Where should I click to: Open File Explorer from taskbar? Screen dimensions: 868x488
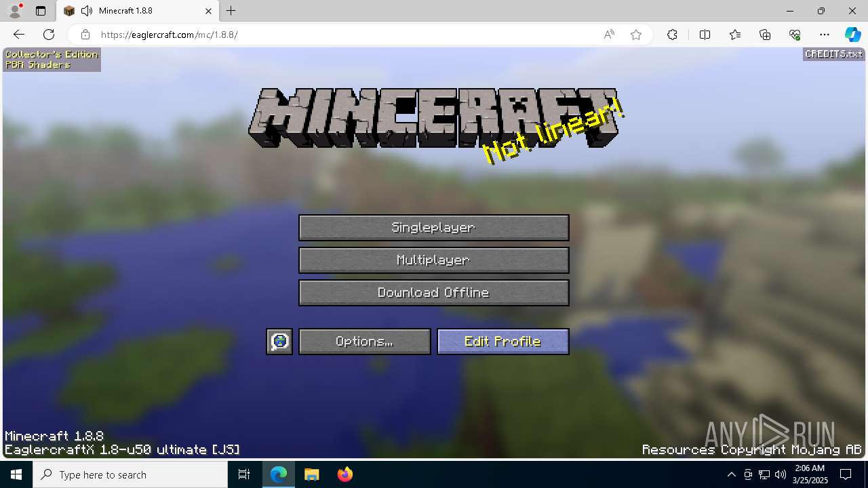click(x=311, y=474)
